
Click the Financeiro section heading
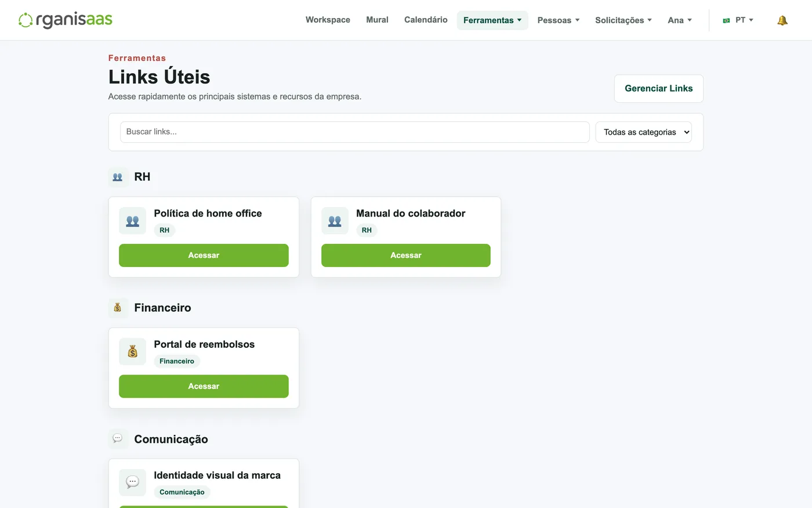[x=162, y=308]
